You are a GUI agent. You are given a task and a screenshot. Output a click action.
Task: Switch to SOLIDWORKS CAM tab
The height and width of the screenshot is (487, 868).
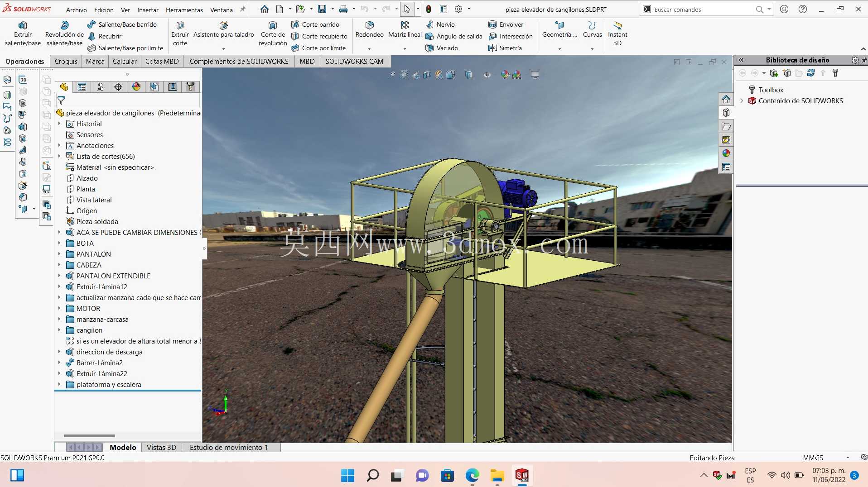[x=354, y=61]
